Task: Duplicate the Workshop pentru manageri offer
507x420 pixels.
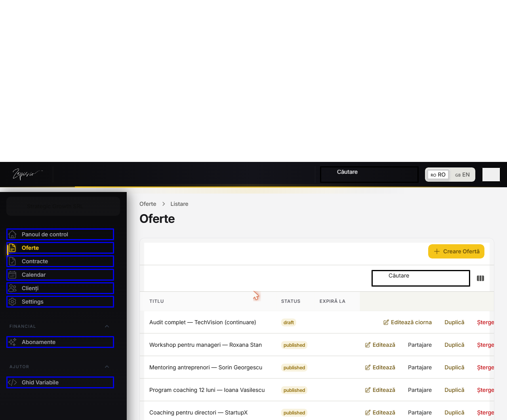Action: pyautogui.click(x=454, y=345)
